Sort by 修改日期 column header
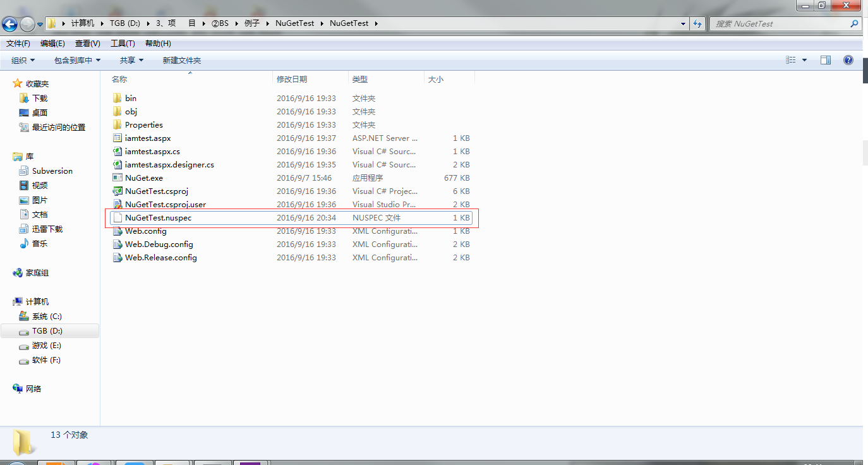Image resolution: width=868 pixels, height=465 pixels. tap(292, 79)
